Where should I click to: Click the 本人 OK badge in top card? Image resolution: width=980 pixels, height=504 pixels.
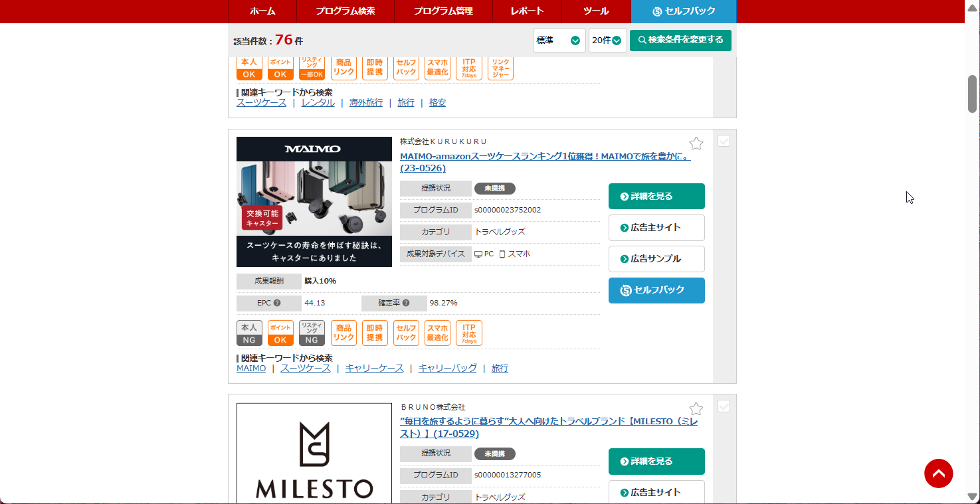point(249,68)
